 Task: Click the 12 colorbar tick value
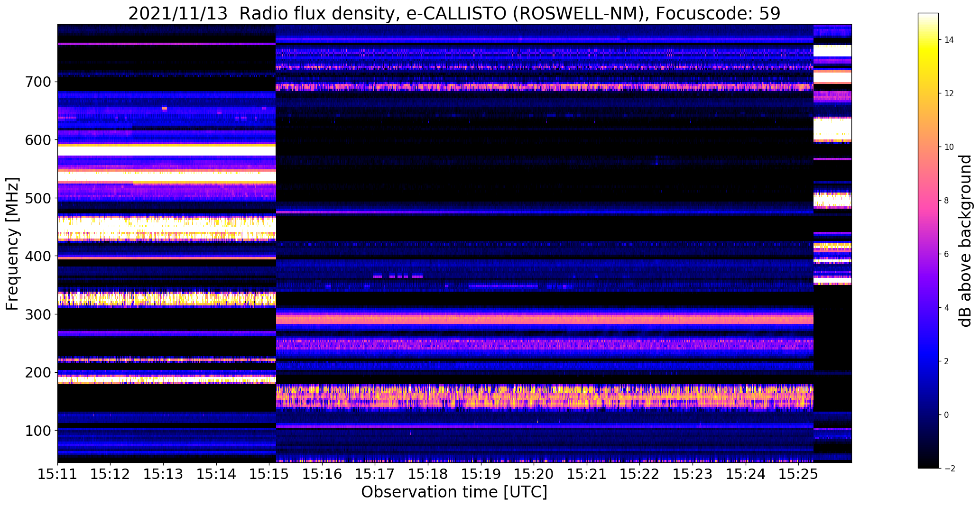click(949, 93)
